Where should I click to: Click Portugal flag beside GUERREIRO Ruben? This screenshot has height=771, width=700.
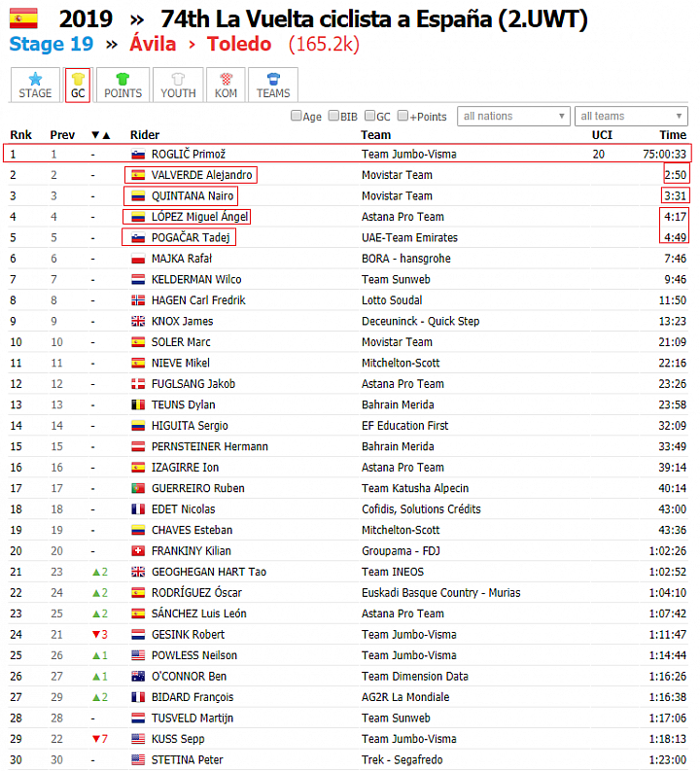(x=138, y=489)
